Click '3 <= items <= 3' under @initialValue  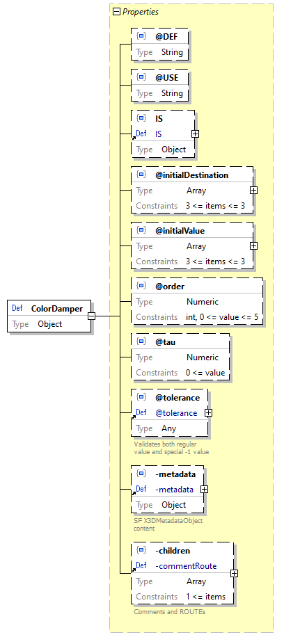(x=215, y=261)
